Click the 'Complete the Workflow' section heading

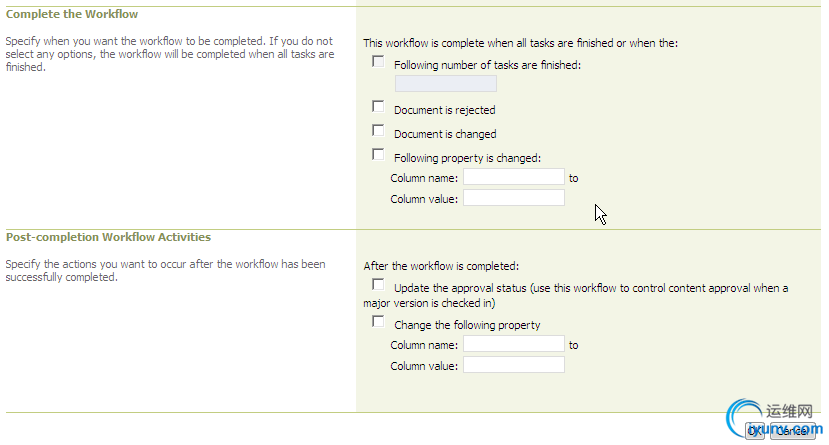72,15
